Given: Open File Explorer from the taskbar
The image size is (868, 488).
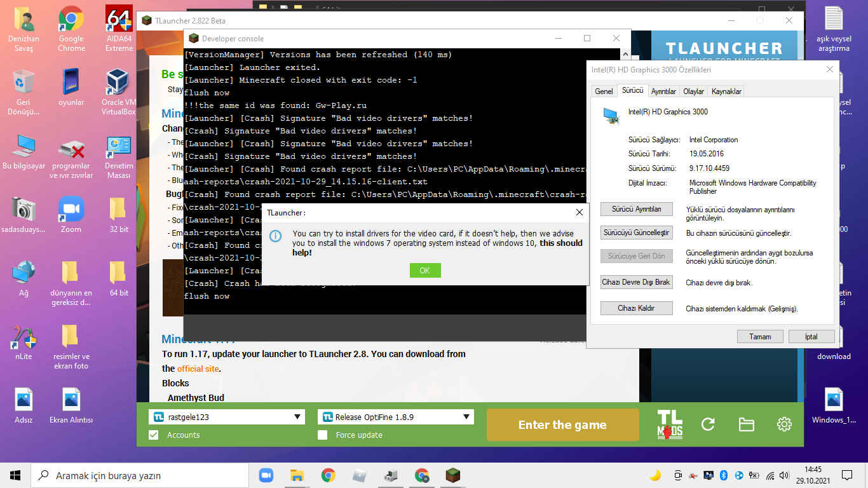Looking at the screenshot, I should pos(297,475).
